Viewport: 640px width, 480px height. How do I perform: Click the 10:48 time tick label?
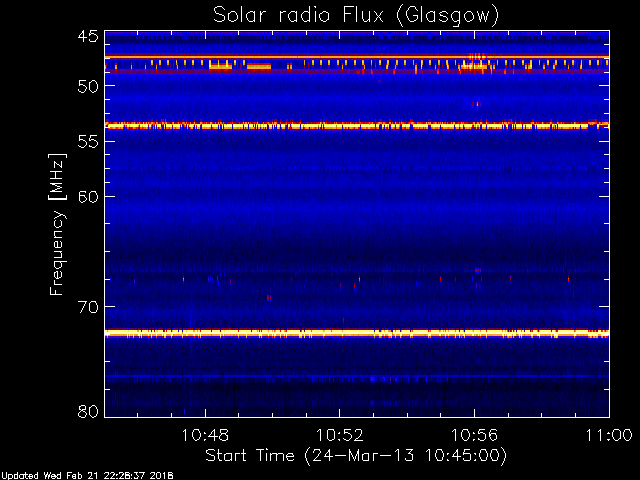click(x=205, y=435)
